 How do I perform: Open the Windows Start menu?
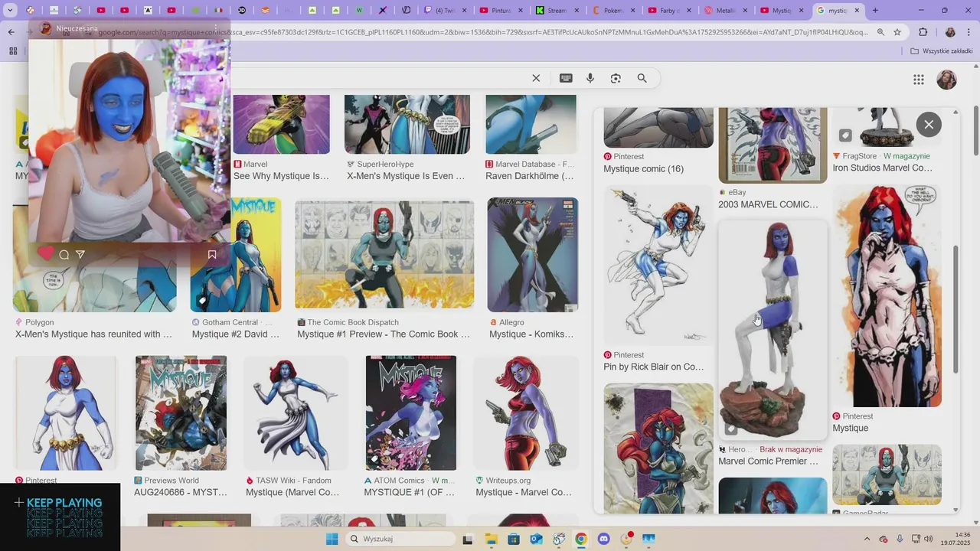tap(332, 540)
